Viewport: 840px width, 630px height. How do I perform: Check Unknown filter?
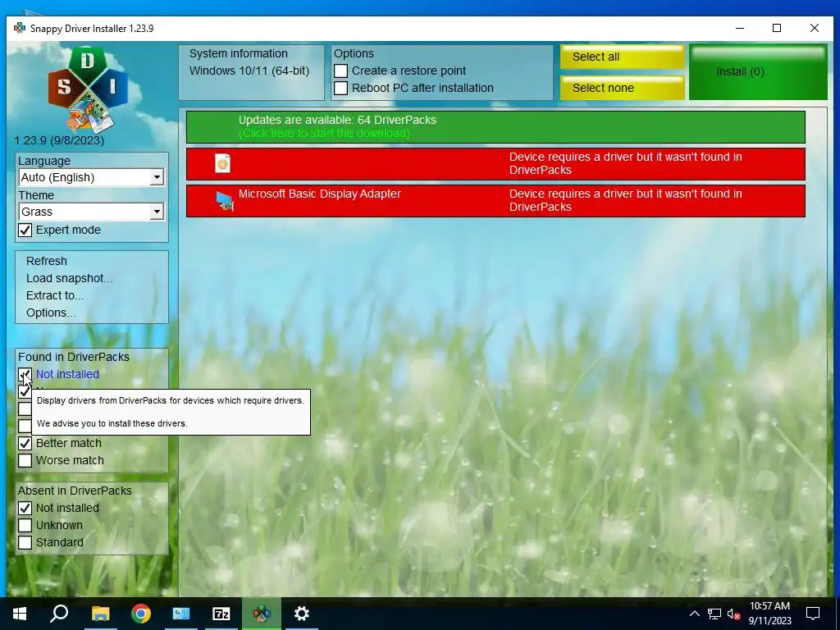point(25,525)
